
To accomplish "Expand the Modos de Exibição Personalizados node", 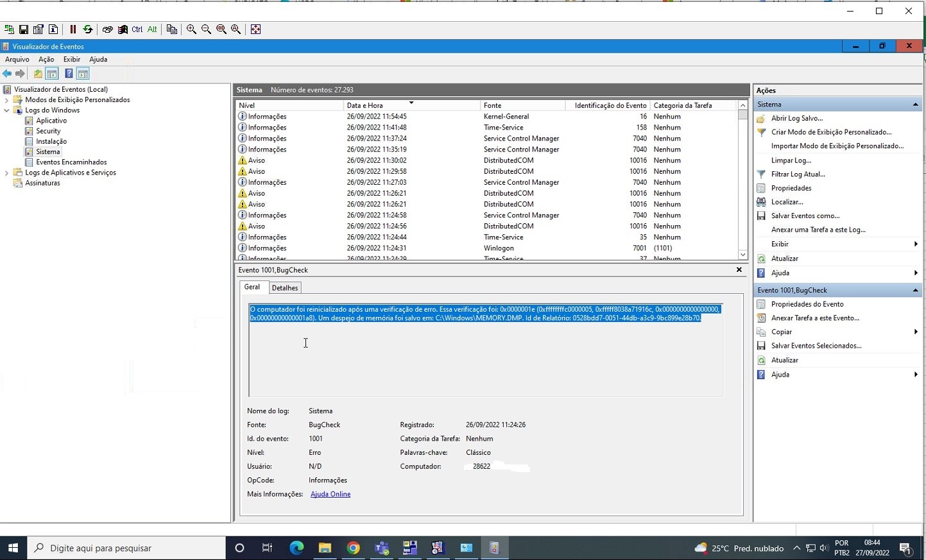I will coord(6,100).
